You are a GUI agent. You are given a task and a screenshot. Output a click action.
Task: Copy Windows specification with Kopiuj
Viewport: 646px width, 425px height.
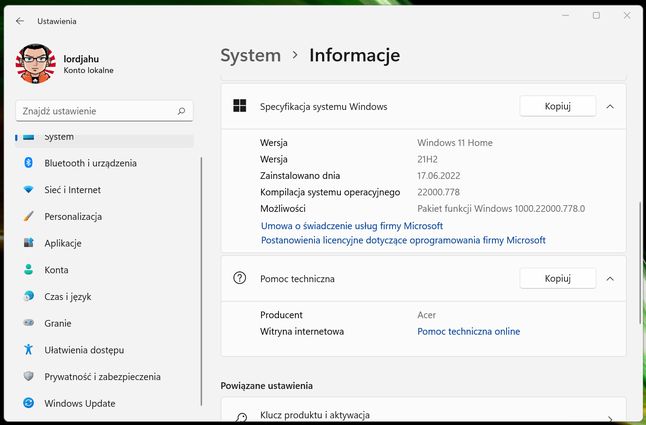pyautogui.click(x=557, y=106)
